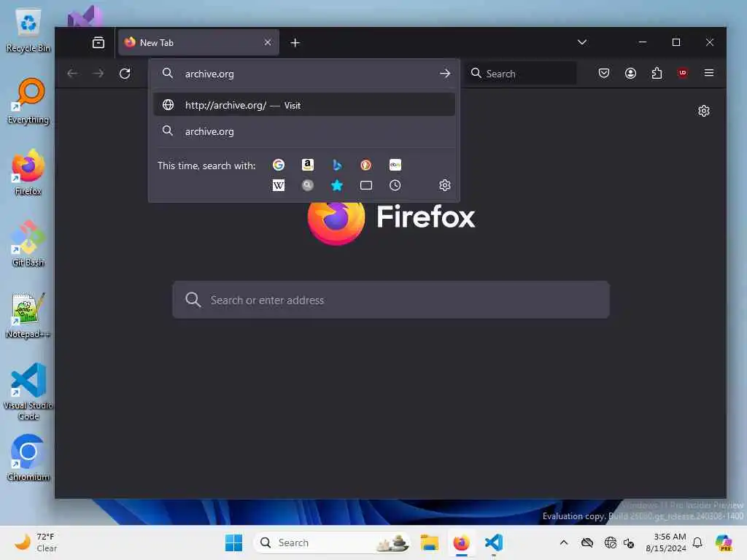Go back one page arrow
Screen dimensions: 747x560
click(x=72, y=74)
